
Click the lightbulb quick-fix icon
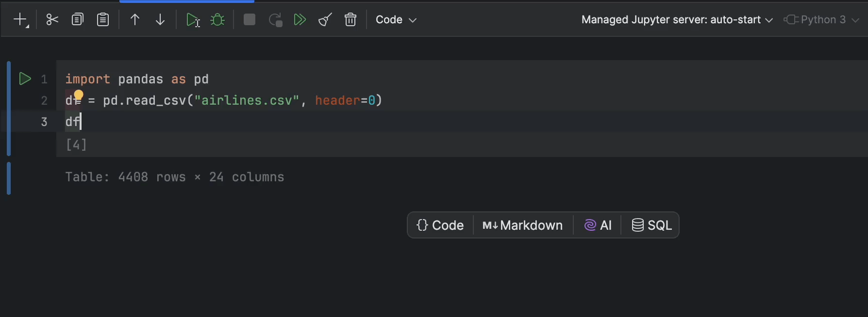pyautogui.click(x=79, y=95)
